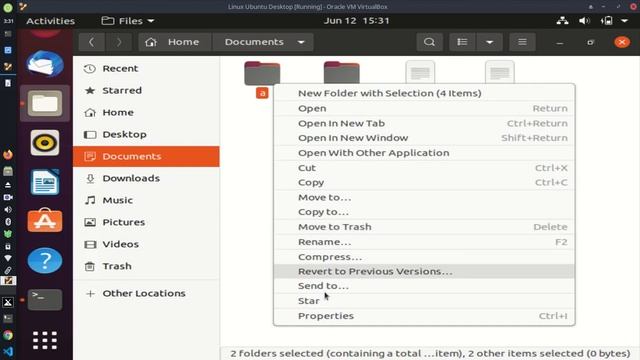Launch LibreOffice Writer from the dock
Viewport: 640px width, 360px height.
(x=45, y=182)
